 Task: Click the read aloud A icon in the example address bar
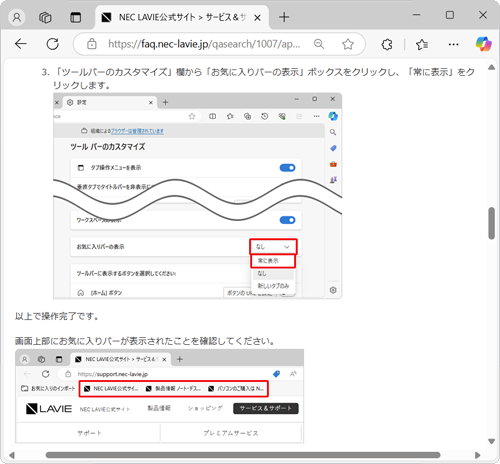tap(293, 374)
